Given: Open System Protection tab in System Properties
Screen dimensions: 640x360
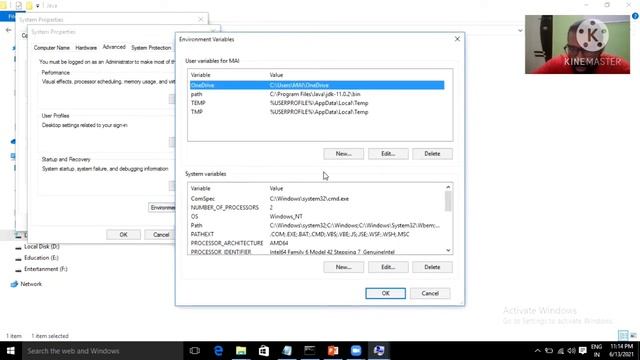Looking at the screenshot, I should point(151,48).
